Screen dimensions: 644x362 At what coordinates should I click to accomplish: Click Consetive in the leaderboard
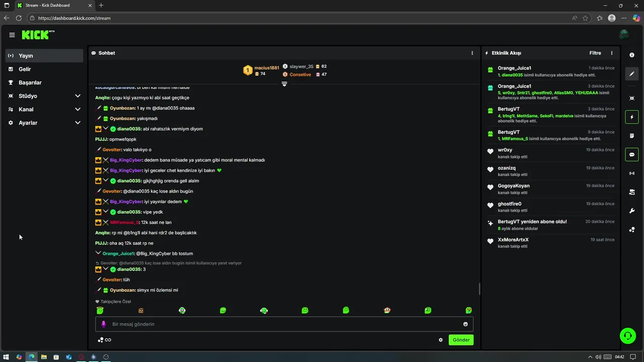(x=300, y=74)
